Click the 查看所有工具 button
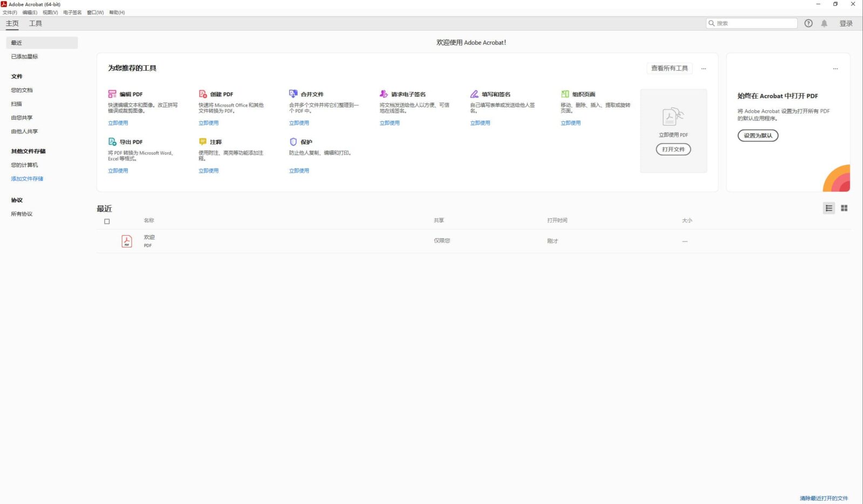Screen dimensions: 863x504 (669, 68)
